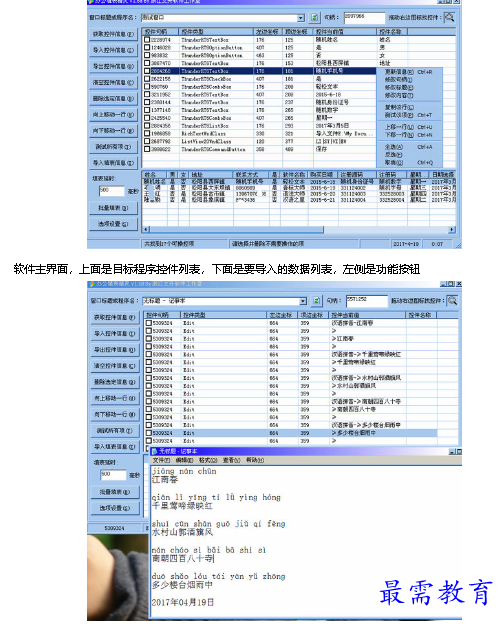Select 全选 Ctrl+A in context menu
This screenshot has width=501, height=624.
point(408,147)
